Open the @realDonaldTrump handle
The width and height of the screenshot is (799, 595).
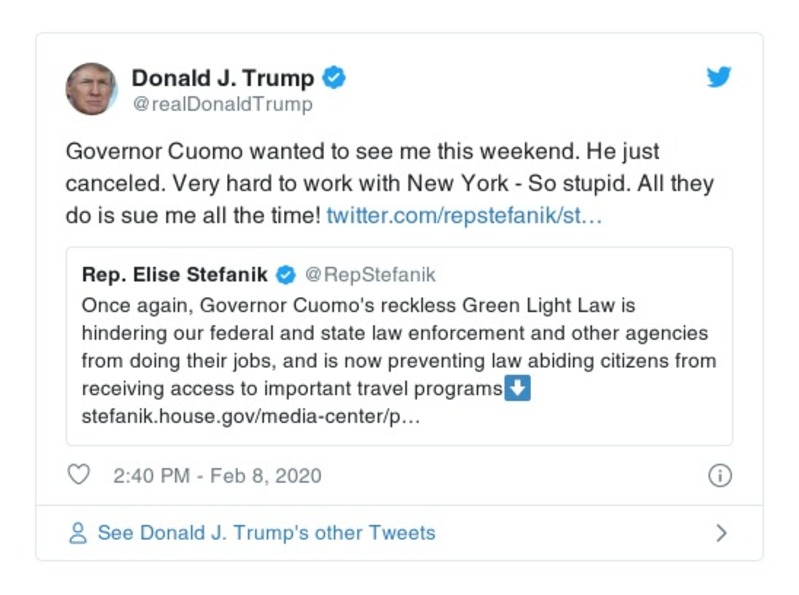[x=222, y=104]
